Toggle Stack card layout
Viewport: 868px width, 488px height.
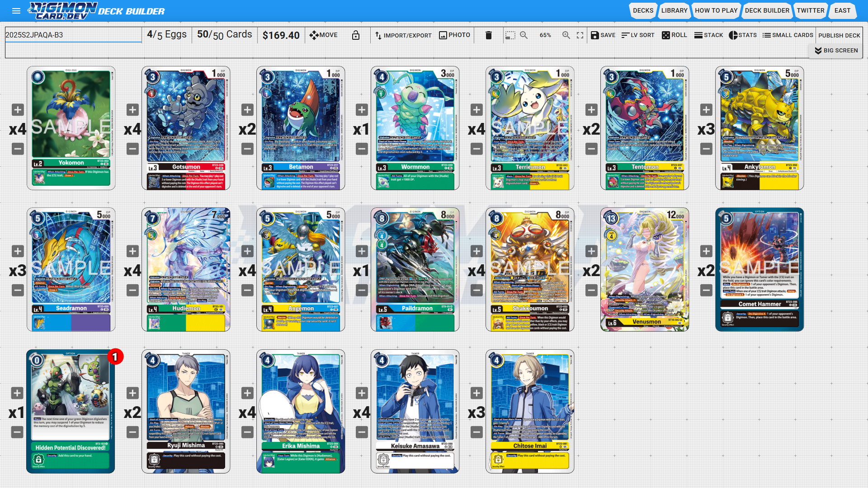(x=708, y=35)
